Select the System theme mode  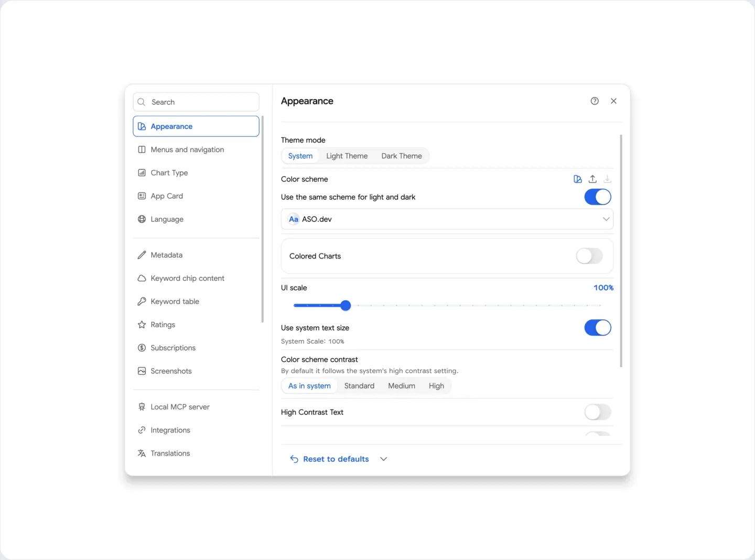click(x=300, y=156)
